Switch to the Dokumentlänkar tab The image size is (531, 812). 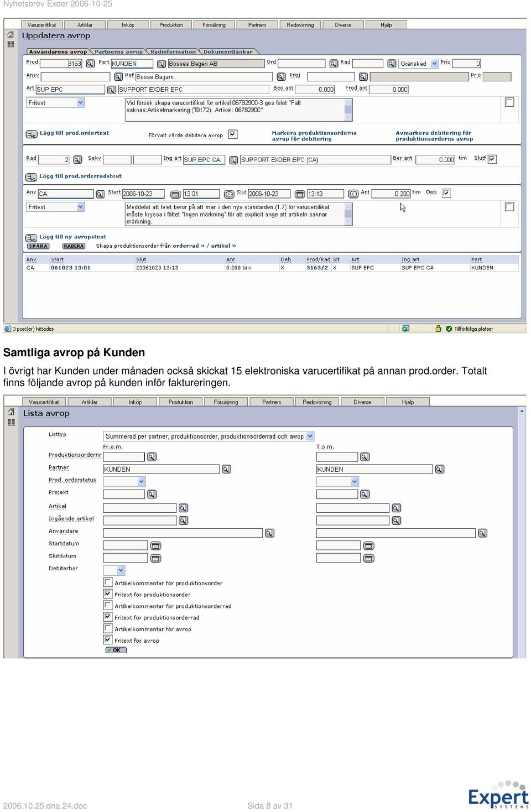point(228,52)
